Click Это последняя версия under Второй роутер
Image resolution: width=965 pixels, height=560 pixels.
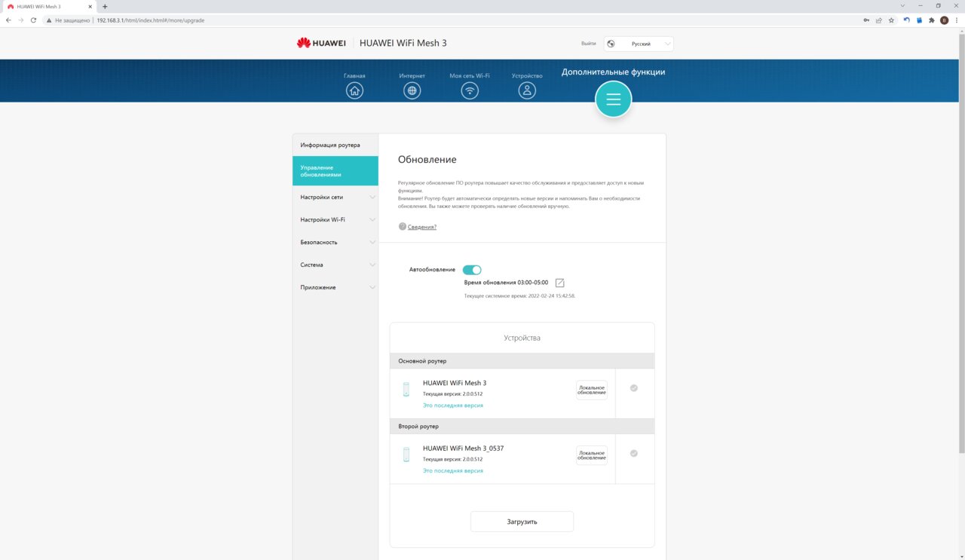[x=453, y=470]
